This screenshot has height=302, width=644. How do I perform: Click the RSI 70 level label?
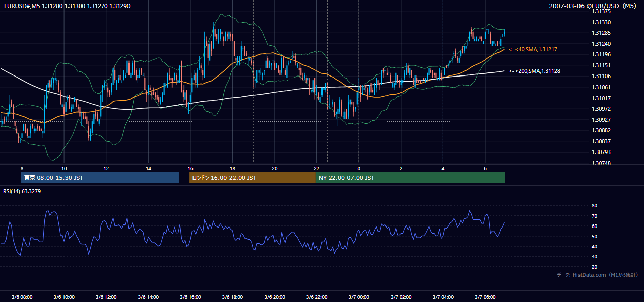tap(594, 216)
